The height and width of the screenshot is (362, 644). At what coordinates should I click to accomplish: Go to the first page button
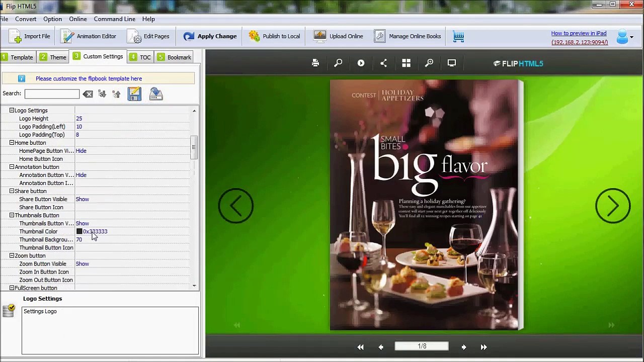(360, 347)
